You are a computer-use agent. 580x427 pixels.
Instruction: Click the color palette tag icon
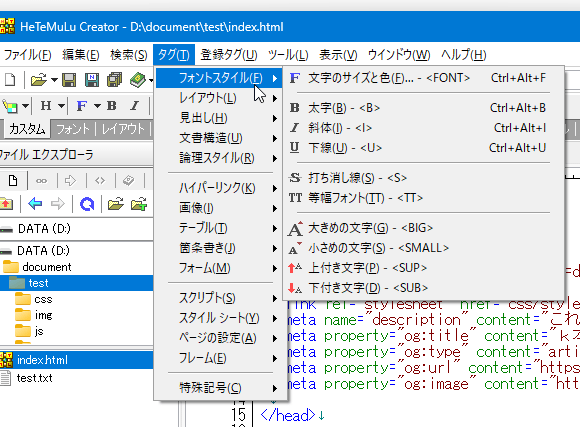pos(10,106)
